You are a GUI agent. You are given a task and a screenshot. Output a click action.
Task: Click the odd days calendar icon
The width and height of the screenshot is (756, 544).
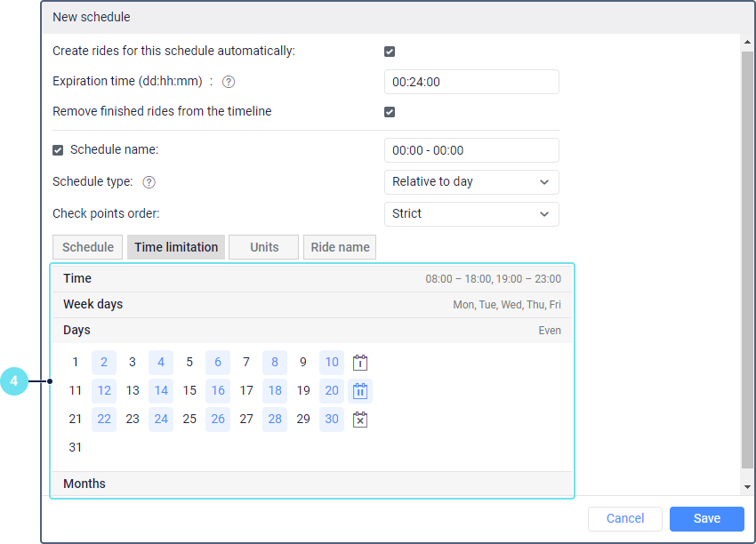pos(360,363)
